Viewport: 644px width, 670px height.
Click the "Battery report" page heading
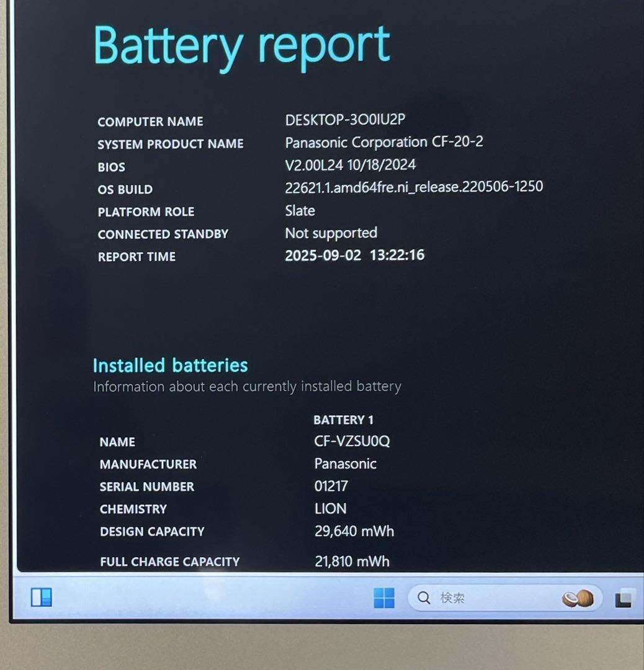(x=241, y=47)
